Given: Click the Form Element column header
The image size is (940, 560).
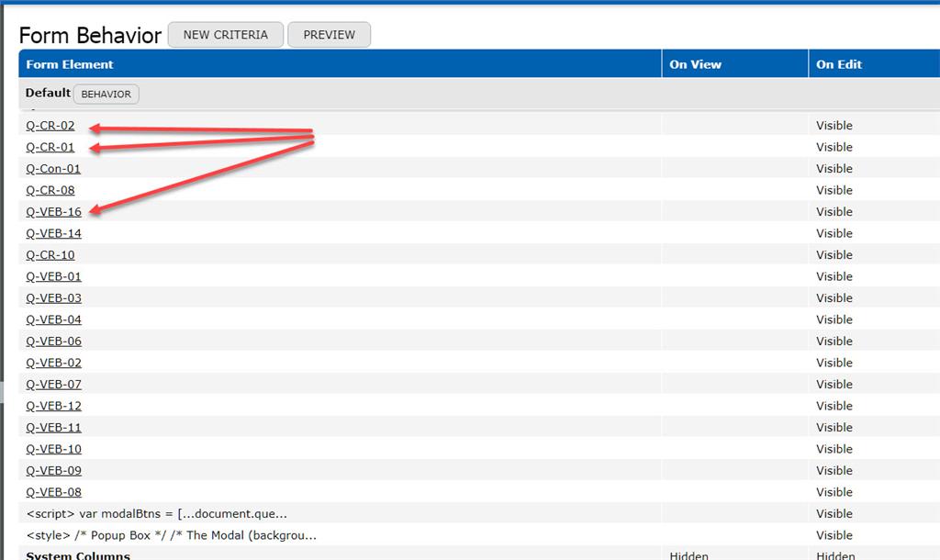Looking at the screenshot, I should [x=70, y=64].
